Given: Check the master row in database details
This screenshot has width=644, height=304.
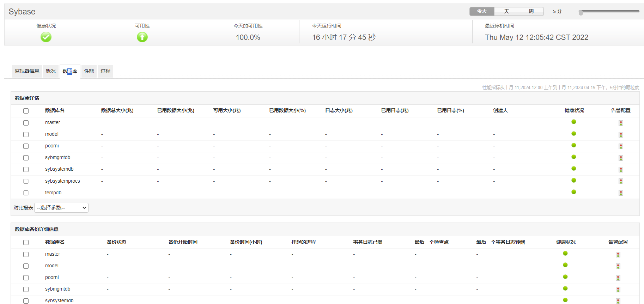Looking at the screenshot, I should 26,123.
